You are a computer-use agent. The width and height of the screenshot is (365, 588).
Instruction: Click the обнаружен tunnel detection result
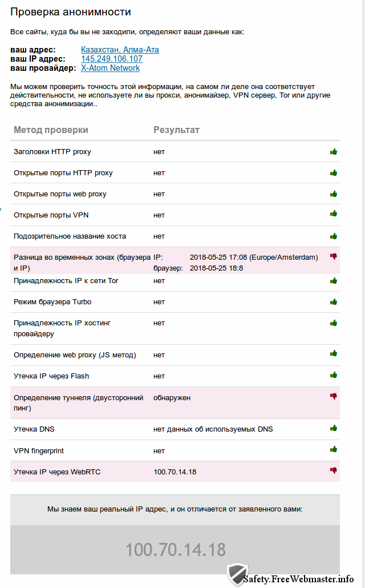click(x=172, y=397)
